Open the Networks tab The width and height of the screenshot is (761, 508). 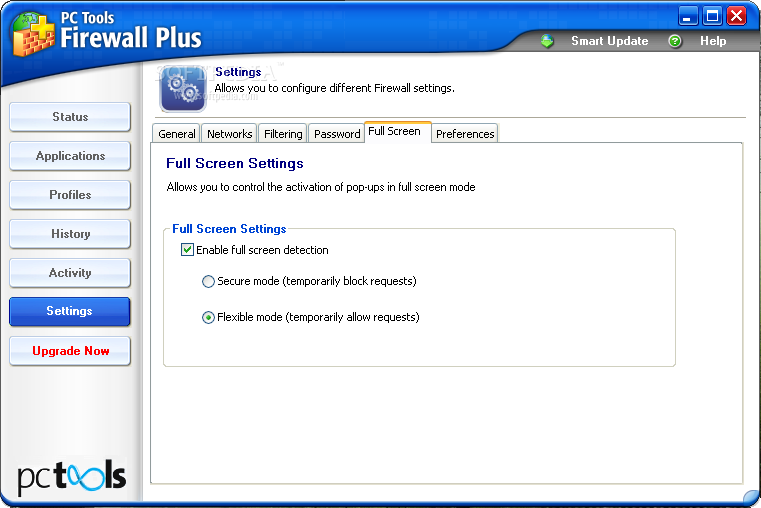pyautogui.click(x=230, y=134)
